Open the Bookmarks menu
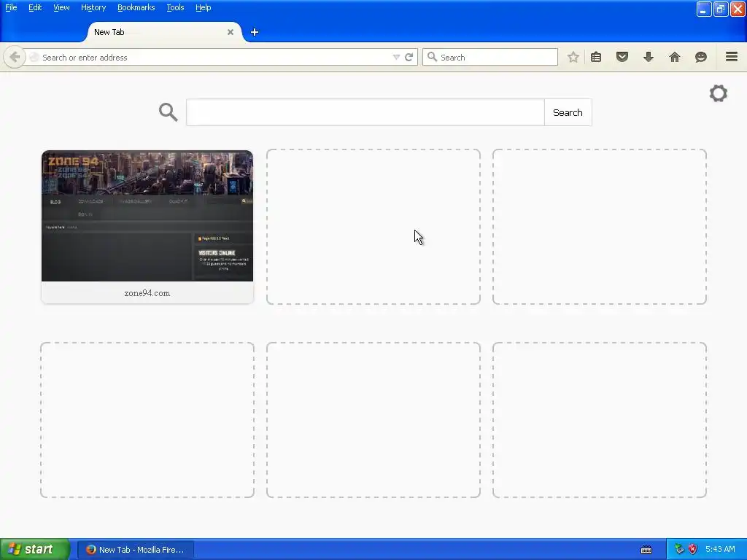747x560 pixels. [x=136, y=7]
